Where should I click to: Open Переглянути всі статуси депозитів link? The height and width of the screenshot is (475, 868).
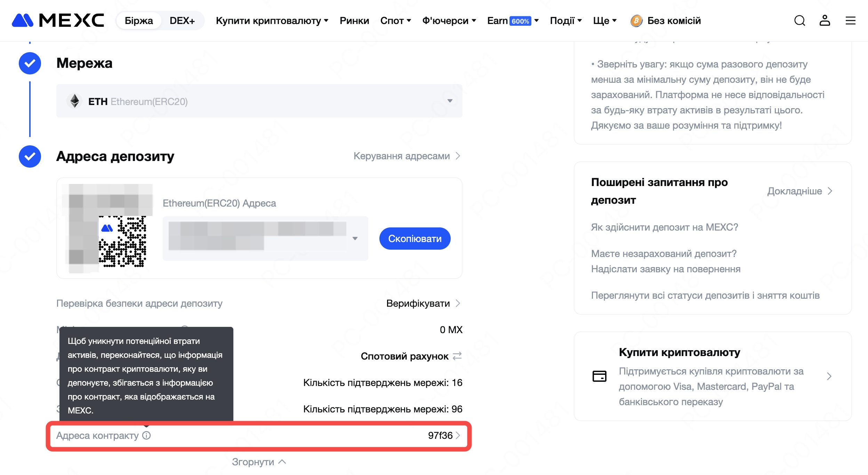click(x=705, y=295)
